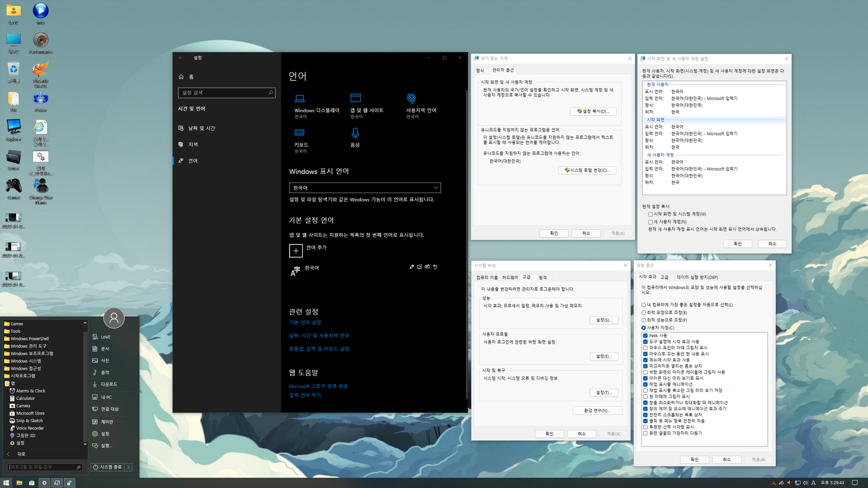Switch to 원격 tab in 시스템 속성

tap(542, 278)
